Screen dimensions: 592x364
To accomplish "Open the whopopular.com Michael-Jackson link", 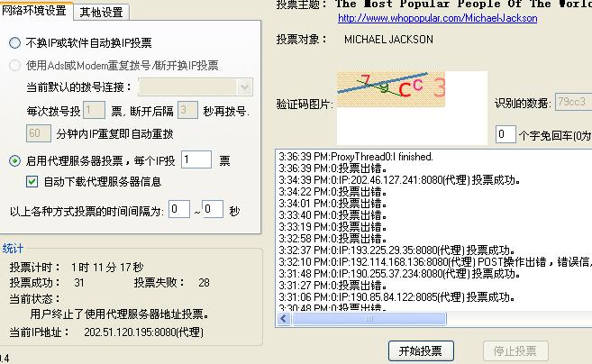I will tap(438, 18).
